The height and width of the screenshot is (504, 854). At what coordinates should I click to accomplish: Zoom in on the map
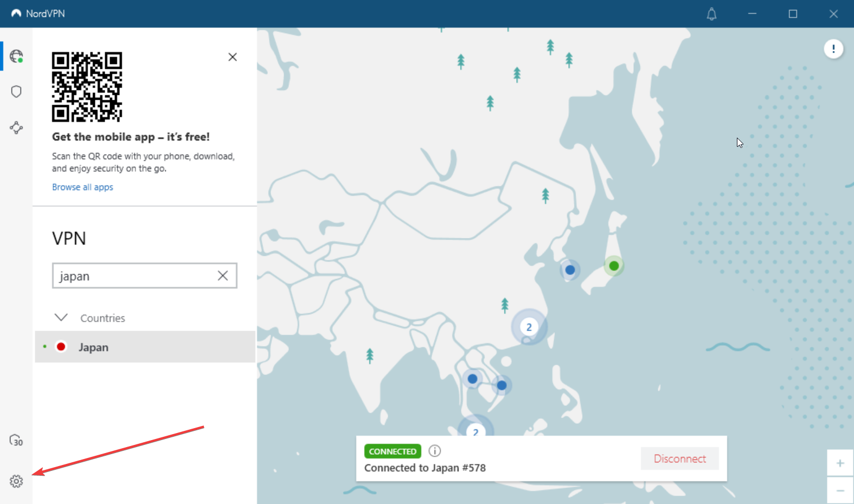[x=840, y=463]
